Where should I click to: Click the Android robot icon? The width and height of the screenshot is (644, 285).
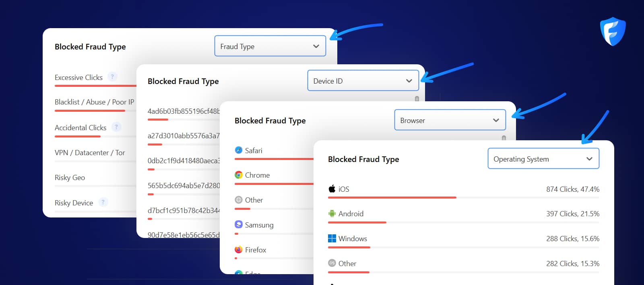pyautogui.click(x=332, y=214)
